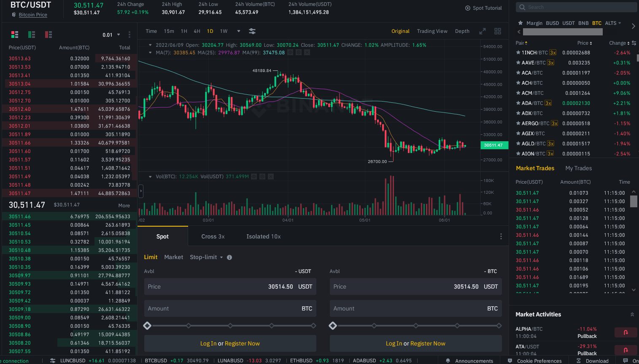
Task: Open multi-chart grid layout icon
Action: click(x=498, y=31)
